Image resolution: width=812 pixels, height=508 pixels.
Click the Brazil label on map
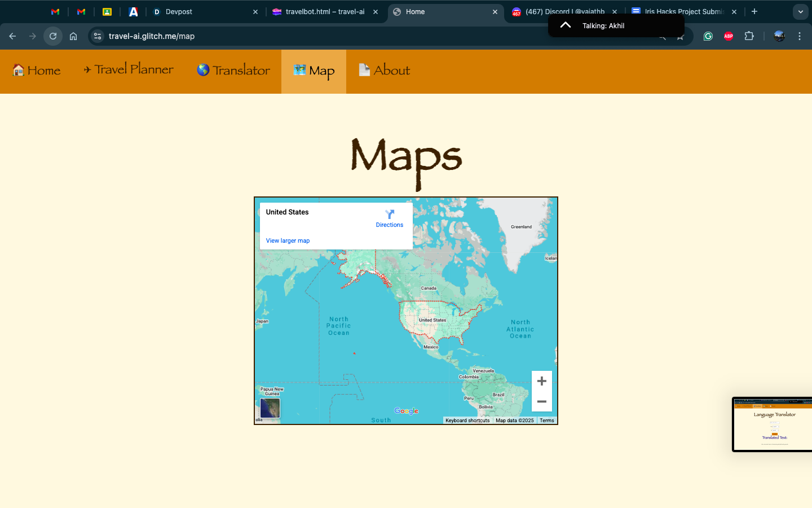(498, 395)
